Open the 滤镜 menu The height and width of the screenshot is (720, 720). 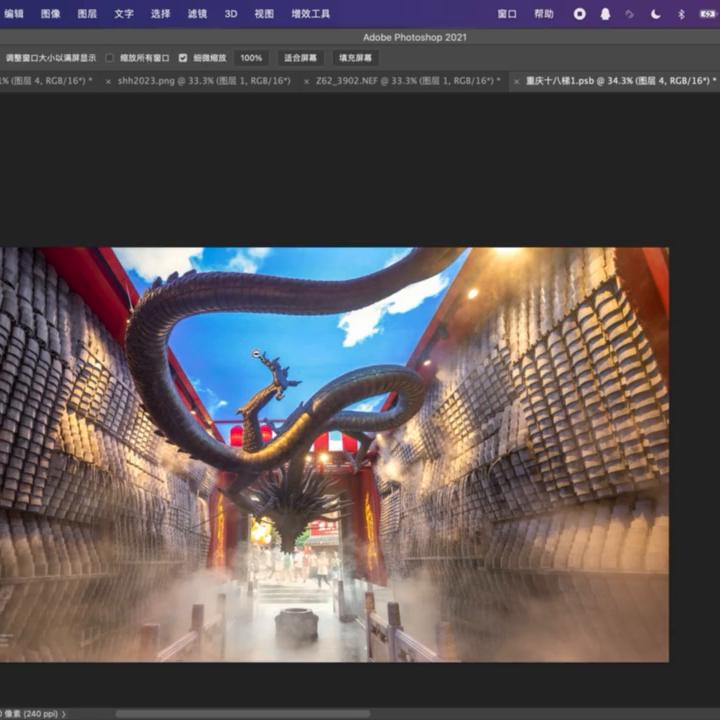tap(197, 14)
